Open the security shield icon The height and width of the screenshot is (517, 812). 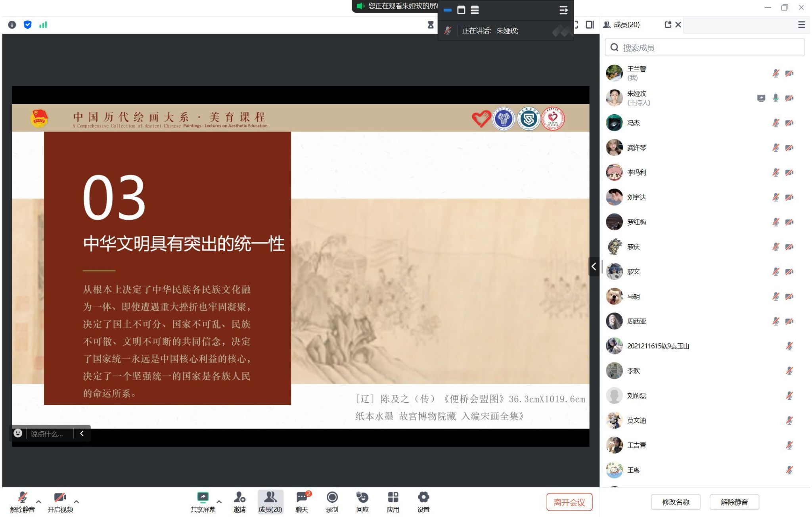(x=27, y=25)
